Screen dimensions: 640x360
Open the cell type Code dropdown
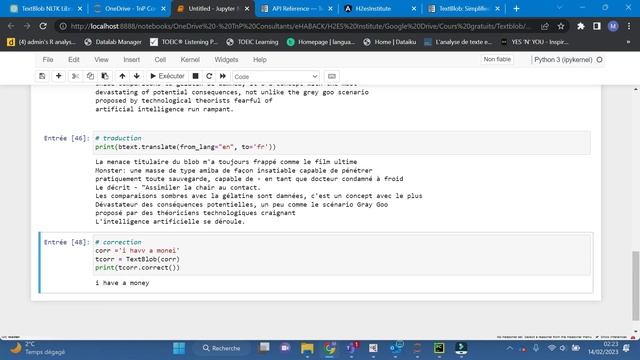(x=276, y=76)
